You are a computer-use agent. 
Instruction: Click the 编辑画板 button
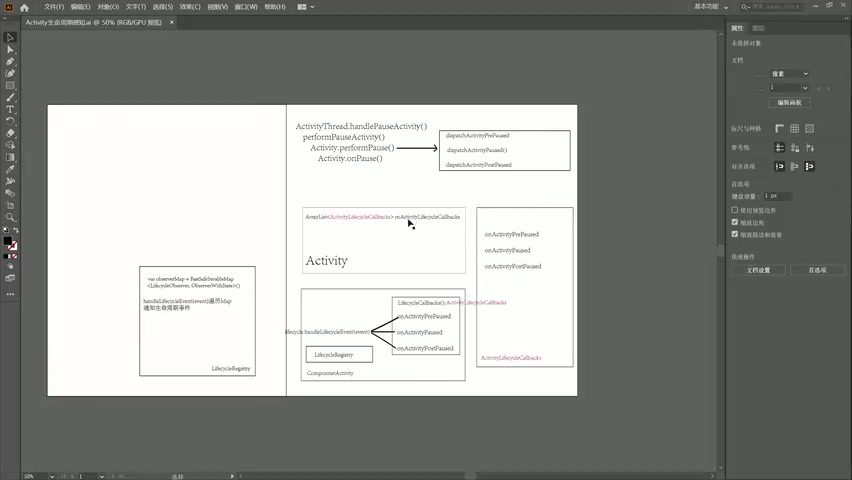pyautogui.click(x=789, y=103)
